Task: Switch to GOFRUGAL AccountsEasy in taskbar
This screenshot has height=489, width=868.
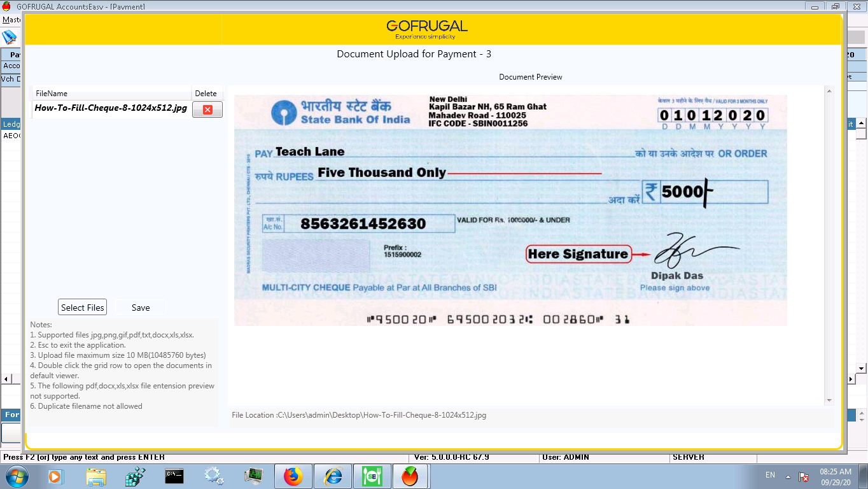Action: 411,476
